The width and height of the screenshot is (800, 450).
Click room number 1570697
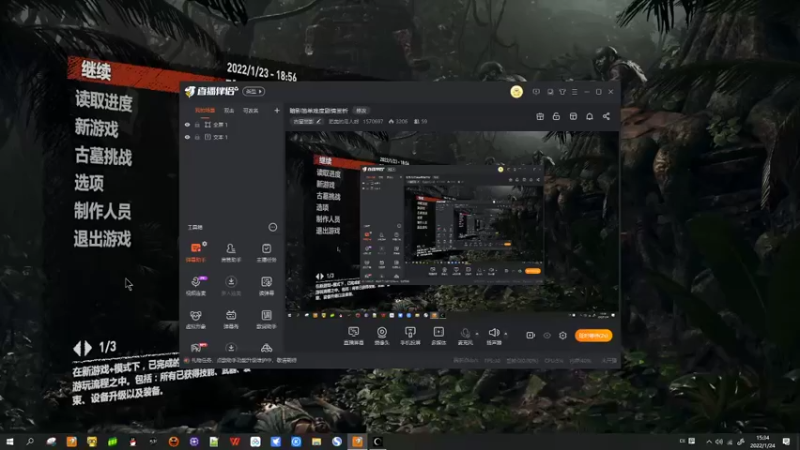tap(373, 121)
